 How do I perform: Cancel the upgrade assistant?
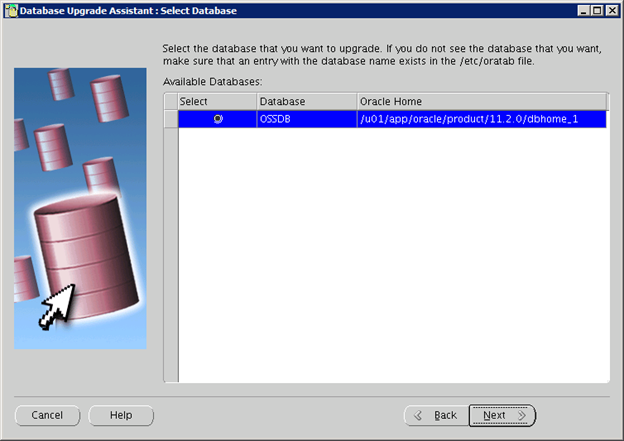(47, 416)
